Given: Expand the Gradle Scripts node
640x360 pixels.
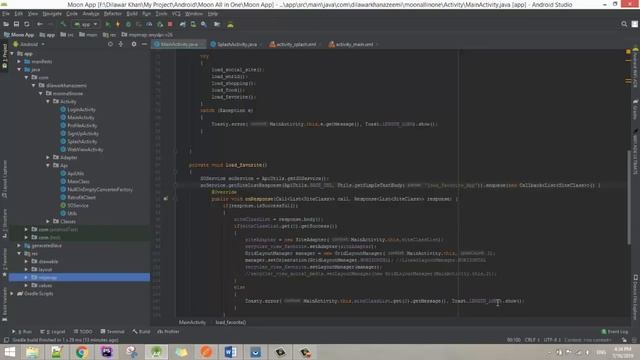Looking at the screenshot, I should [x=12, y=293].
